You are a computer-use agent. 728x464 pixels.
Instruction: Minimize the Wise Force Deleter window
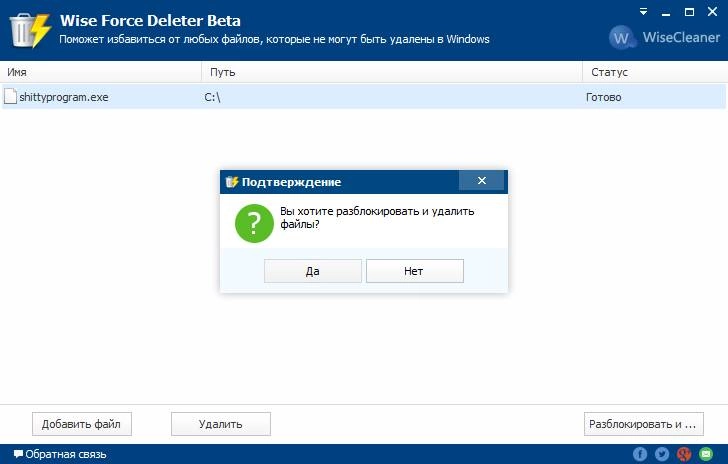(666, 13)
